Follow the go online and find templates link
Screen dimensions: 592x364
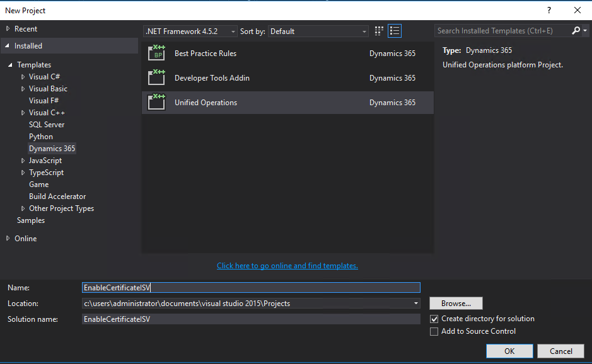pyautogui.click(x=287, y=266)
